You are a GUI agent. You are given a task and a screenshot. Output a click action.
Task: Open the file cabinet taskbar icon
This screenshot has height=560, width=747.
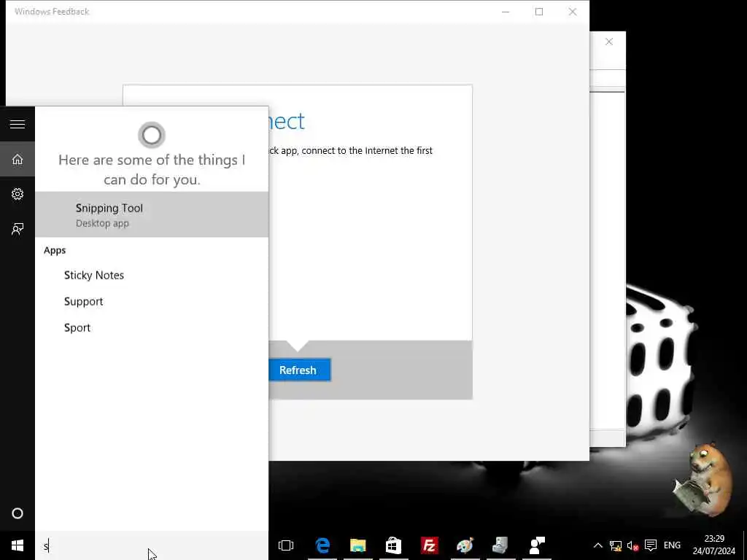click(x=500, y=545)
